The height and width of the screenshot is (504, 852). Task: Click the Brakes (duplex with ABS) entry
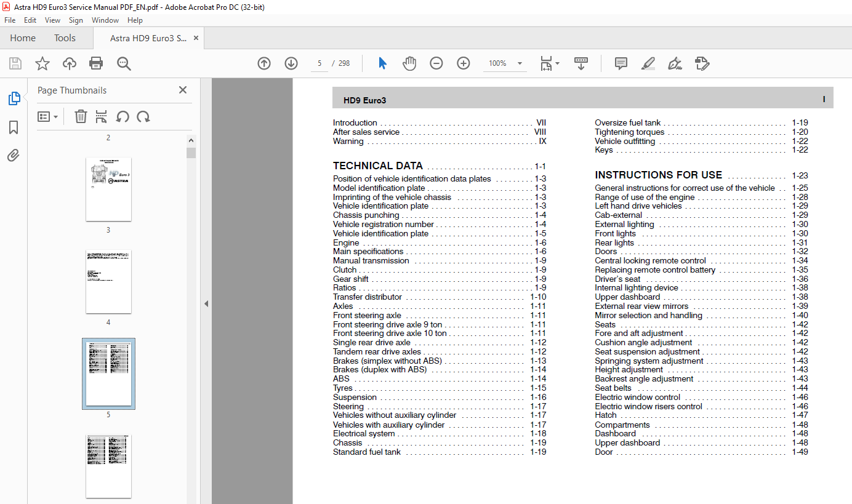coord(440,369)
